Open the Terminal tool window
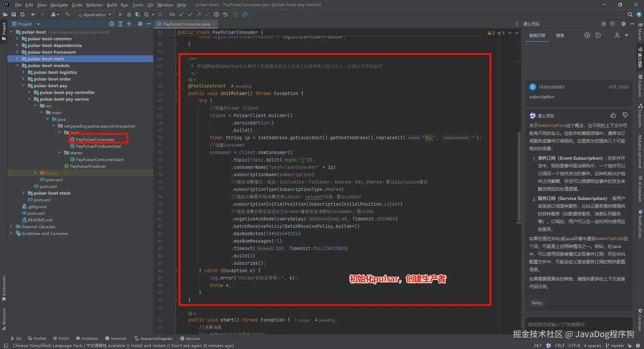Image resolution: width=644 pixels, height=349 pixels. [x=115, y=339]
